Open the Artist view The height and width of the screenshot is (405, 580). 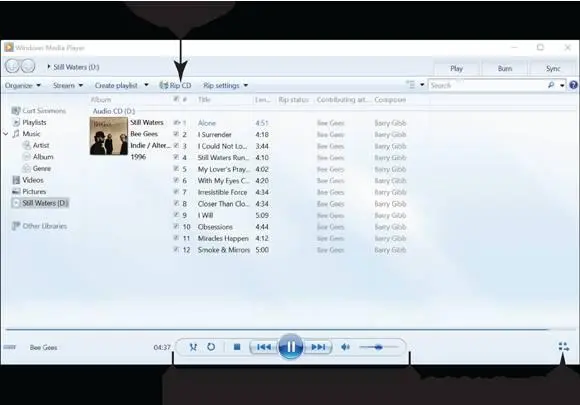click(36, 145)
